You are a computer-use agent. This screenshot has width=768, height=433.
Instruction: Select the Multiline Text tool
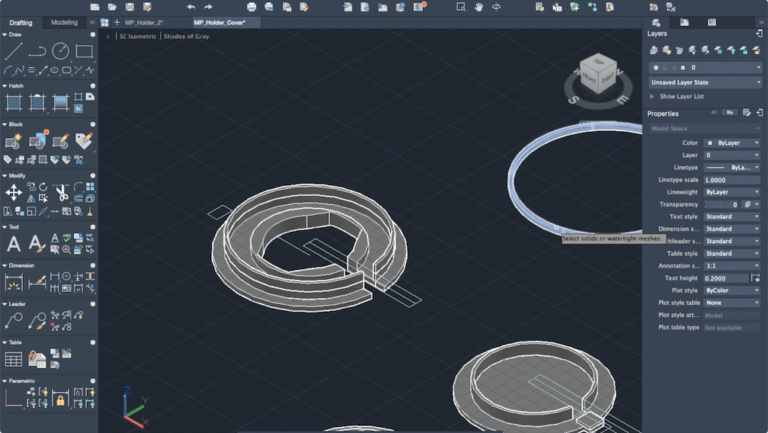pyautogui.click(x=13, y=243)
